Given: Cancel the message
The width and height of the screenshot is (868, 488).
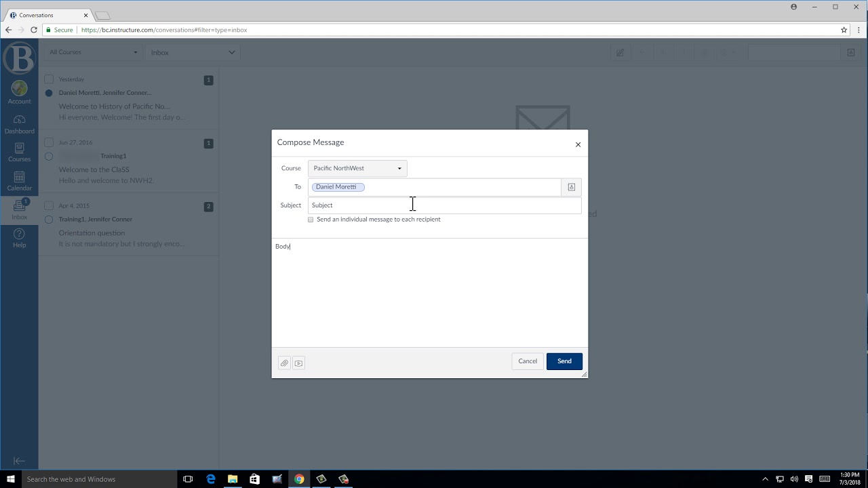Looking at the screenshot, I should coord(528,361).
